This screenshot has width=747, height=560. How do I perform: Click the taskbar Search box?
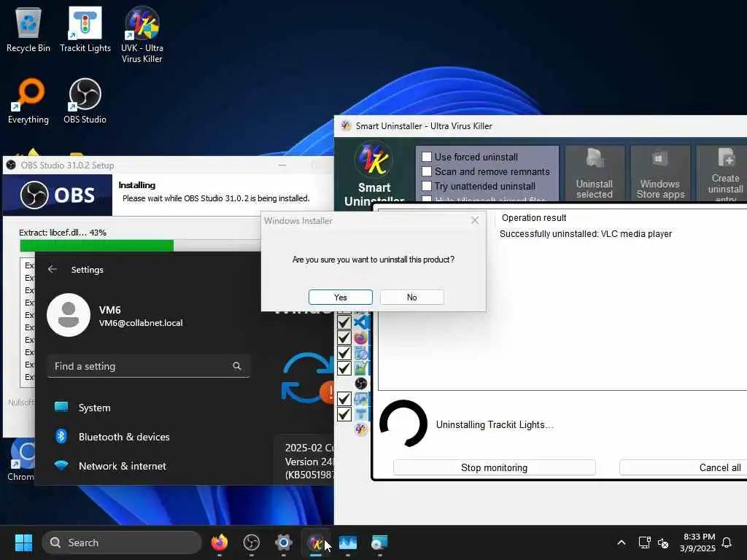click(122, 542)
